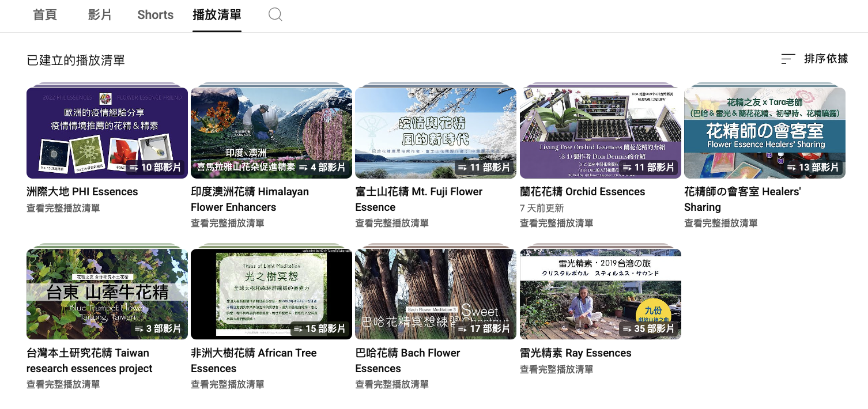The width and height of the screenshot is (868, 409).
Task: Open the Shorts tab
Action: (x=155, y=15)
